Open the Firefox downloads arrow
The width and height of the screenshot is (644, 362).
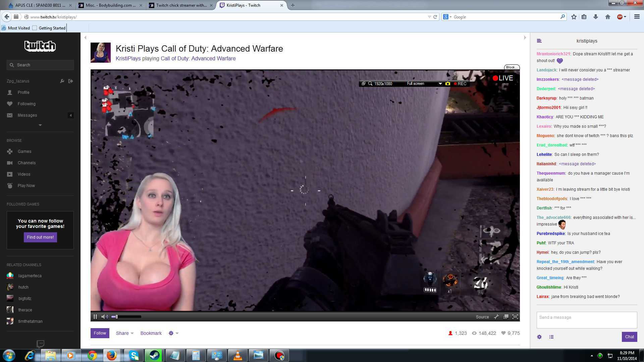click(596, 17)
